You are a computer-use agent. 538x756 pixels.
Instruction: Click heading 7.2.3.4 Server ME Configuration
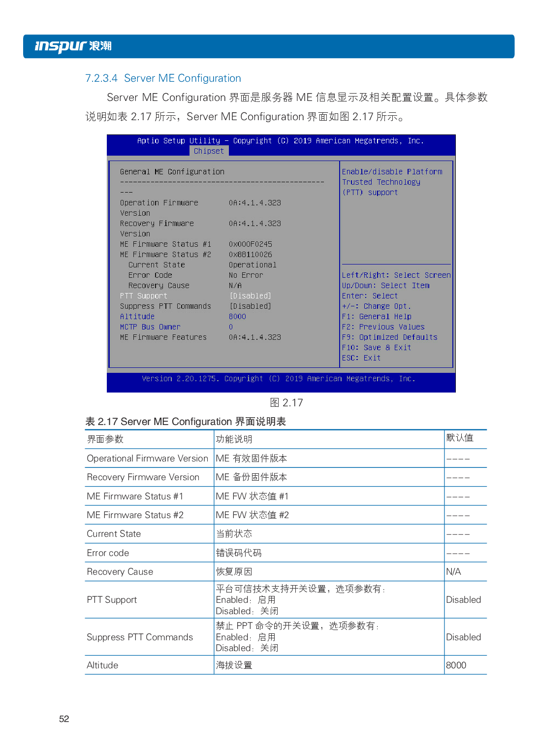coord(163,78)
